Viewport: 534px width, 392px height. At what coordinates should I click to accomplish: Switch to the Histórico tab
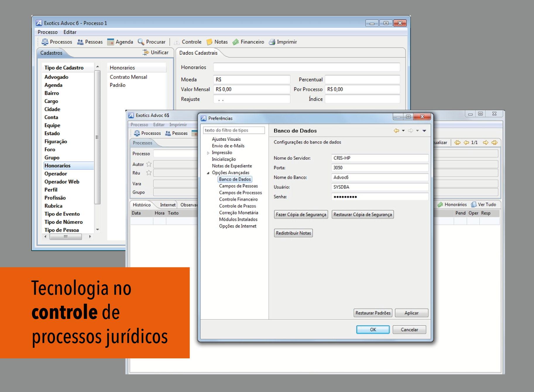(142, 205)
